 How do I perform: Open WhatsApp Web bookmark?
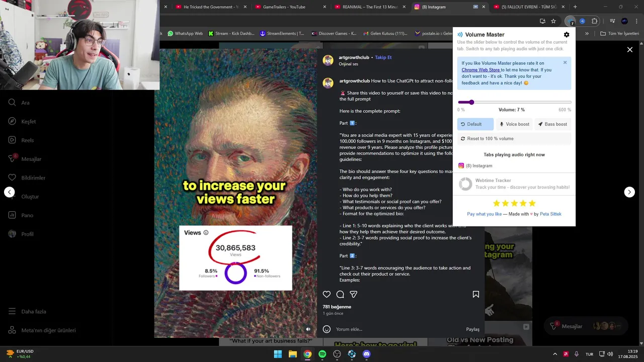click(185, 34)
